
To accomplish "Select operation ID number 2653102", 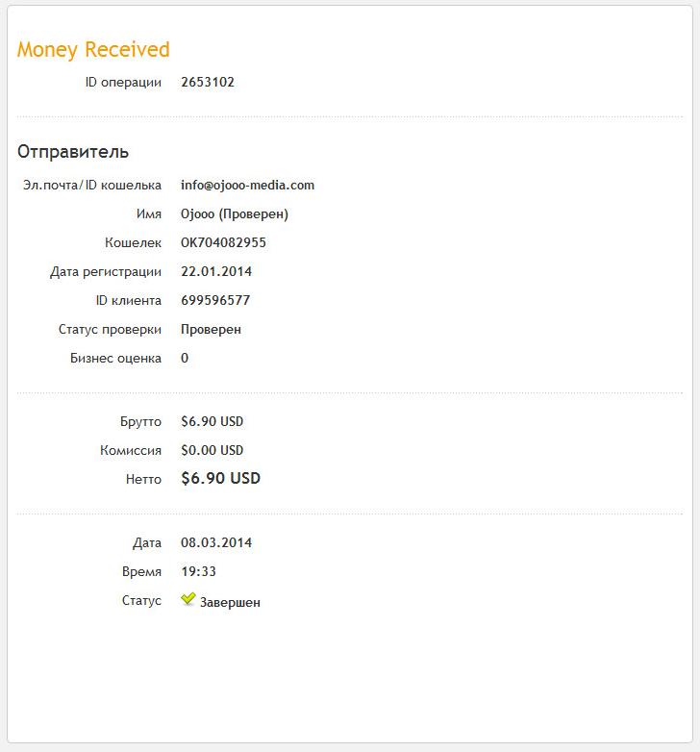I will click(208, 83).
